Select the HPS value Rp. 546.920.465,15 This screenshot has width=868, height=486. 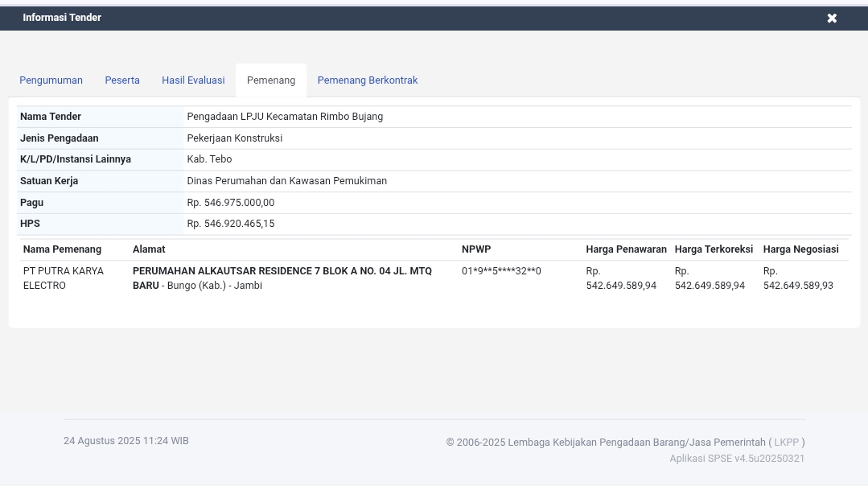click(x=231, y=223)
